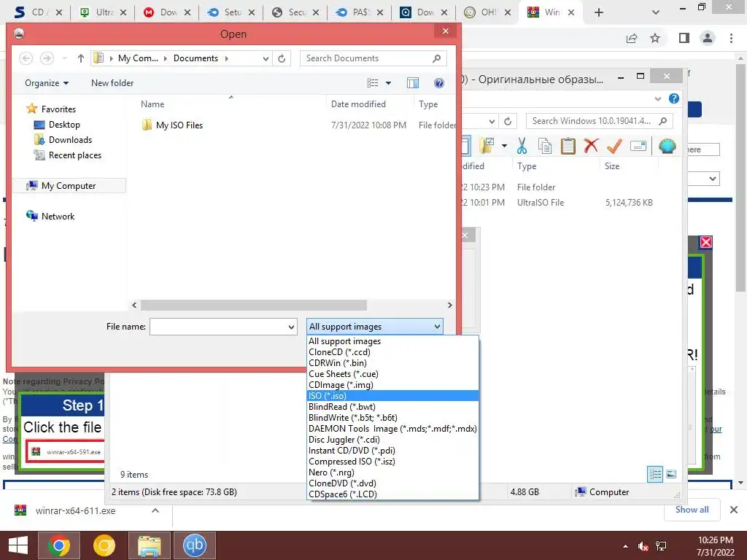This screenshot has height=560, width=747.
Task: Change view layout in Open dialog
Action: click(x=373, y=83)
